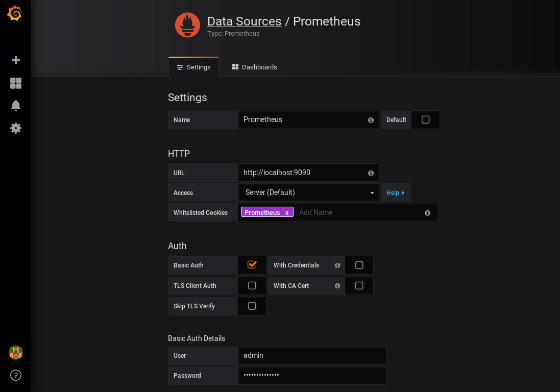Disable the Basic Auth checkbox
Image resolution: width=560 pixels, height=392 pixels.
coord(252,265)
